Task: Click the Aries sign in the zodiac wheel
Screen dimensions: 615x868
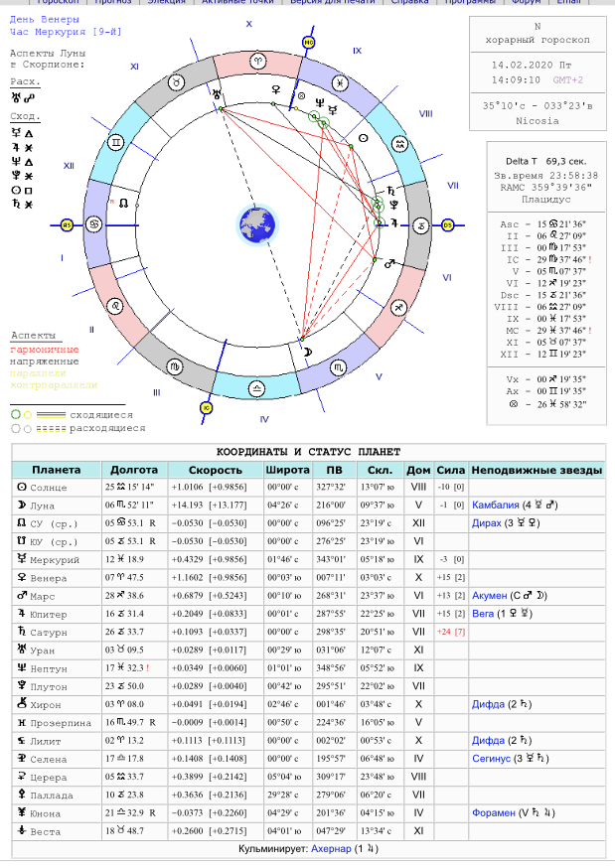Action: click(x=258, y=61)
